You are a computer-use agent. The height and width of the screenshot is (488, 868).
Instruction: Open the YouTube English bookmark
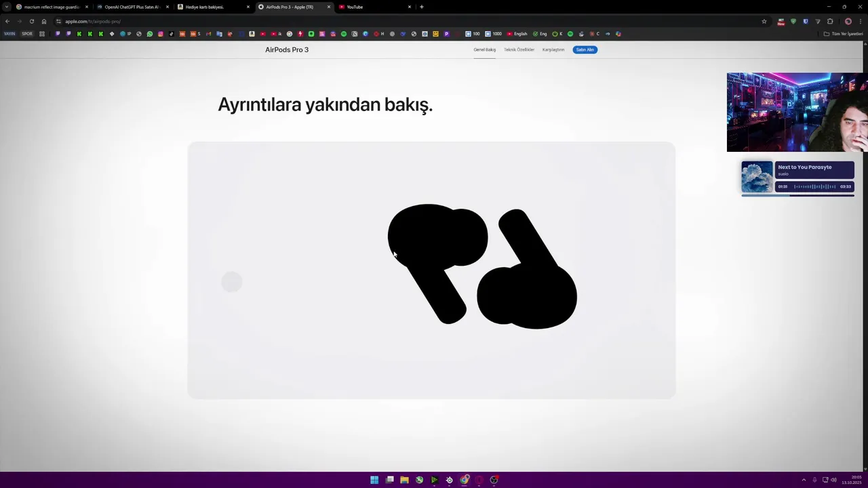coord(517,33)
